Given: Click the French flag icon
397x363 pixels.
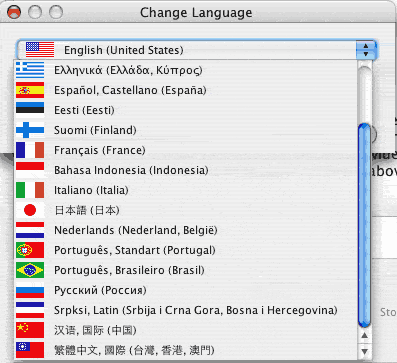Looking at the screenshot, I should (30, 150).
